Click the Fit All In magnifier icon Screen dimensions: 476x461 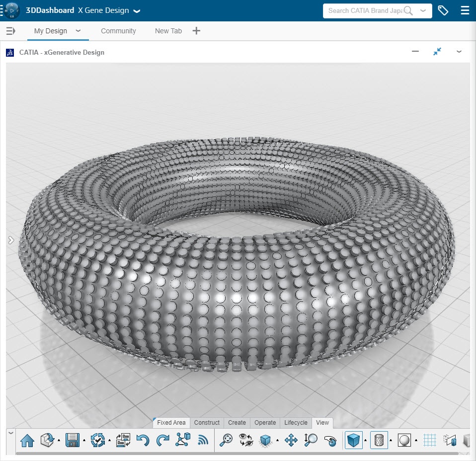pyautogui.click(x=226, y=440)
